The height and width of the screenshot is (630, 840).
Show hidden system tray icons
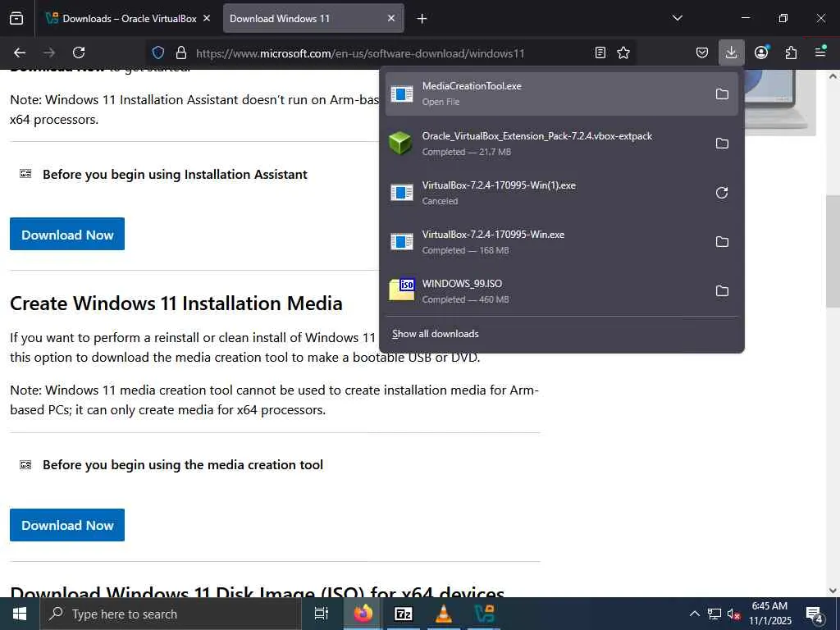click(x=694, y=614)
